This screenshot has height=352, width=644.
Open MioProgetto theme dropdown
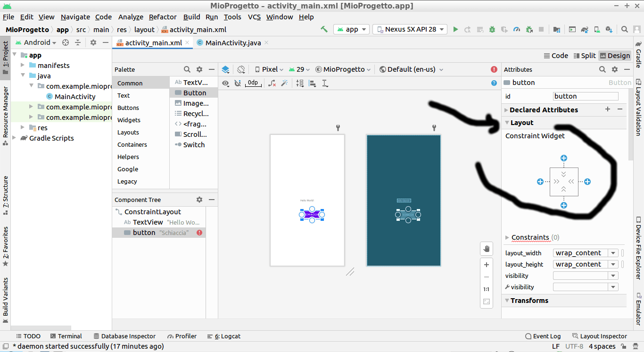(343, 69)
